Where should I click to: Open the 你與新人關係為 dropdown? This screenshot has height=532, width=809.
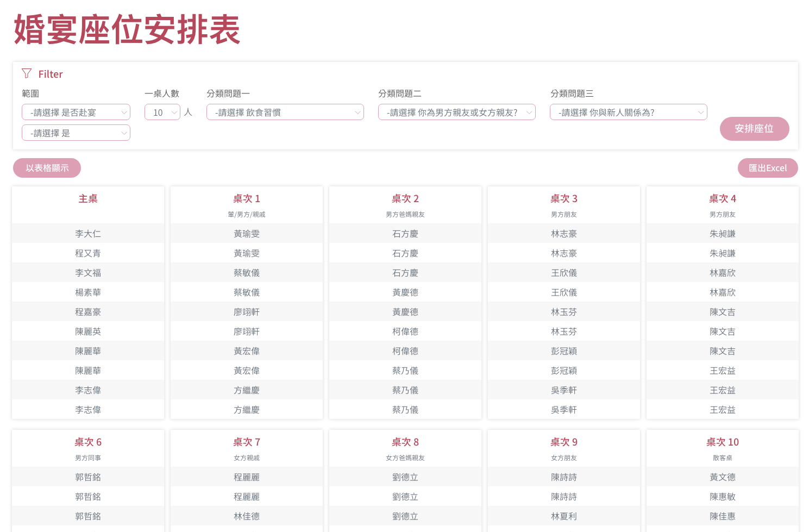628,112
